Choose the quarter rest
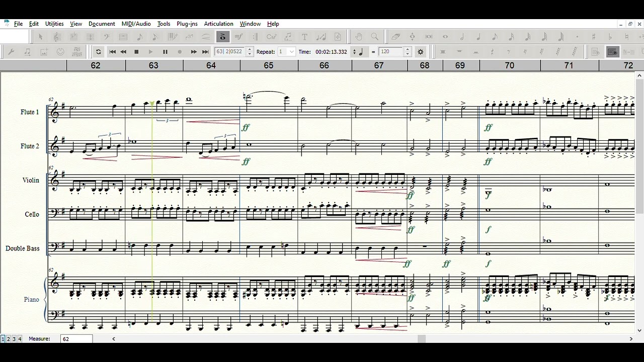 point(492,52)
